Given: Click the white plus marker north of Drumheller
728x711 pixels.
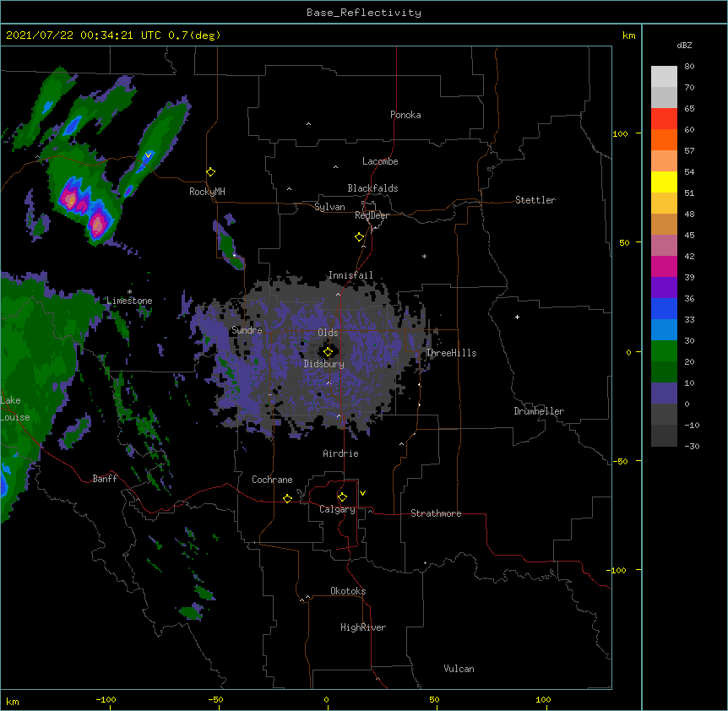Looking at the screenshot, I should [517, 317].
